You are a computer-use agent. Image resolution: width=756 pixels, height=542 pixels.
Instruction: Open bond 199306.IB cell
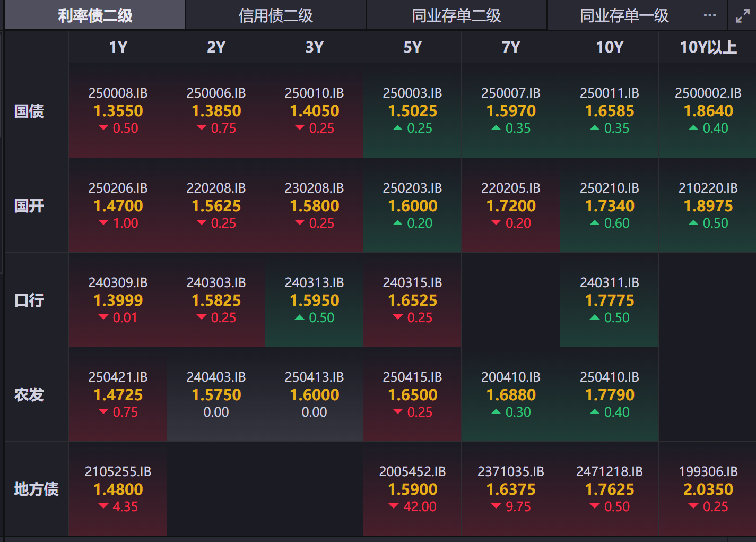(708, 489)
